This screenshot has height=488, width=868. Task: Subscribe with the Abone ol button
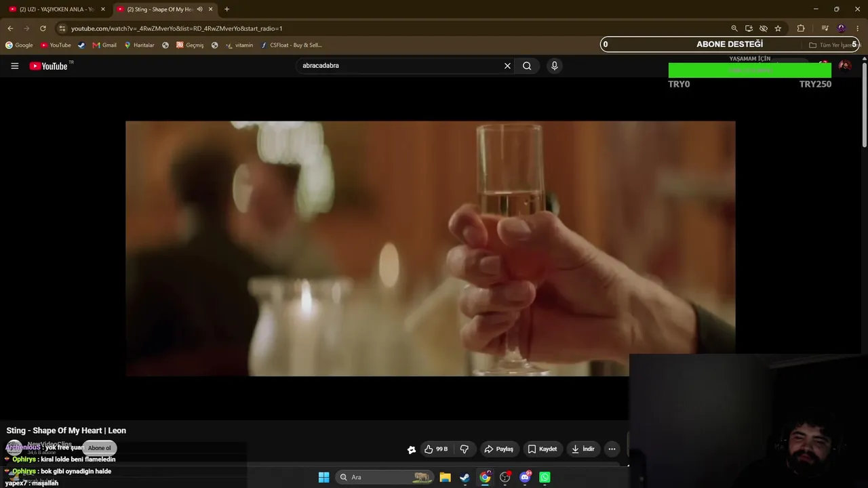click(99, 448)
